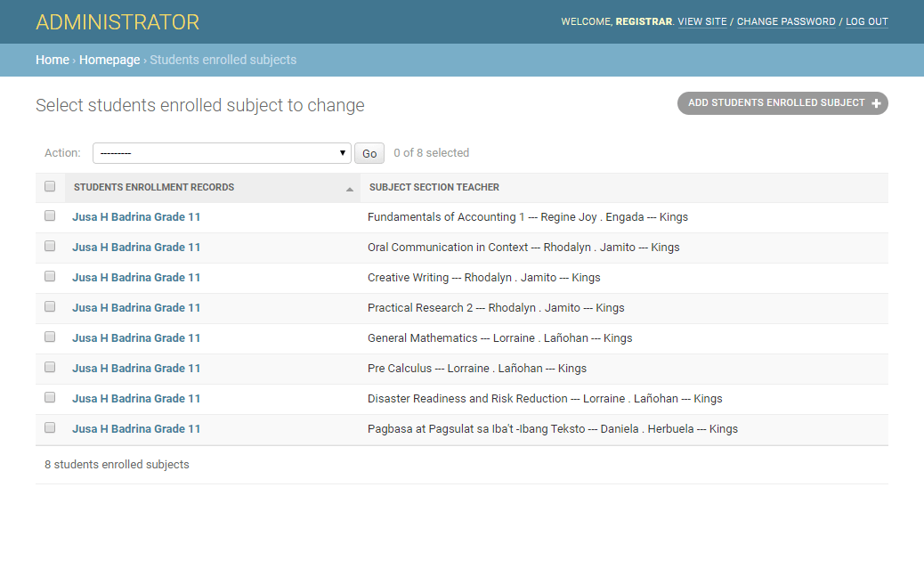The width and height of the screenshot is (924, 585).
Task: Open the Homepage breadcrumb
Action: coord(109,60)
